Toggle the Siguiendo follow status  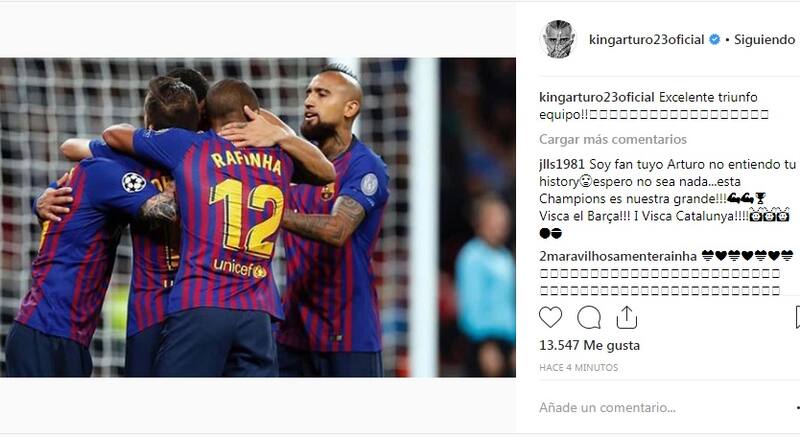[764, 39]
